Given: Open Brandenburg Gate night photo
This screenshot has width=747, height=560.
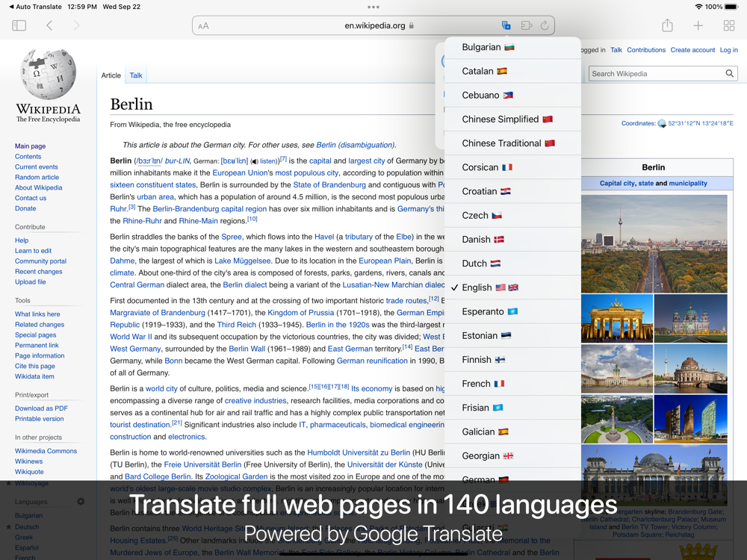Looking at the screenshot, I should tap(617, 319).
